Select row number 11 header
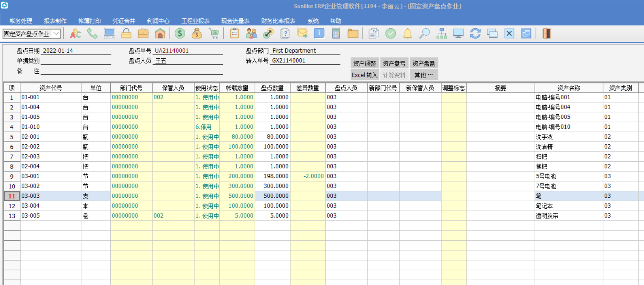 (x=12, y=196)
